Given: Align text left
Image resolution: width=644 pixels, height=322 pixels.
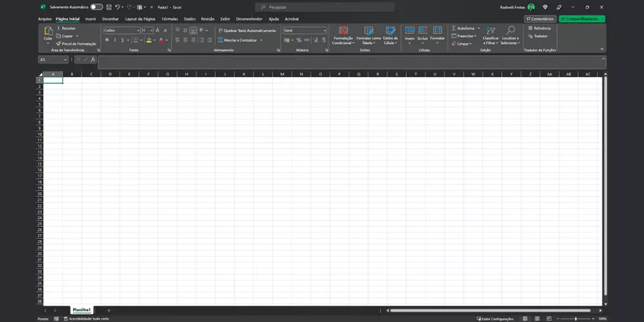Looking at the screenshot, I should 177,40.
